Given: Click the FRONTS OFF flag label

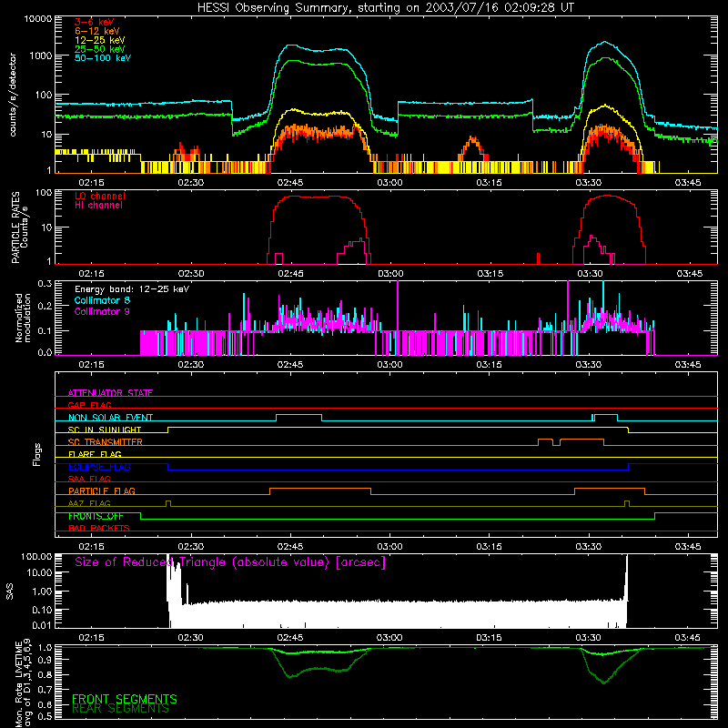Looking at the screenshot, I should click(x=96, y=516).
